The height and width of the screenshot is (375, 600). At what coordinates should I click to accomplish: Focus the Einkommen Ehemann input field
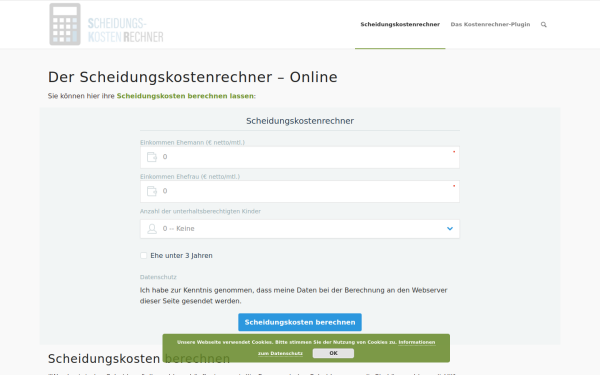tap(300, 157)
